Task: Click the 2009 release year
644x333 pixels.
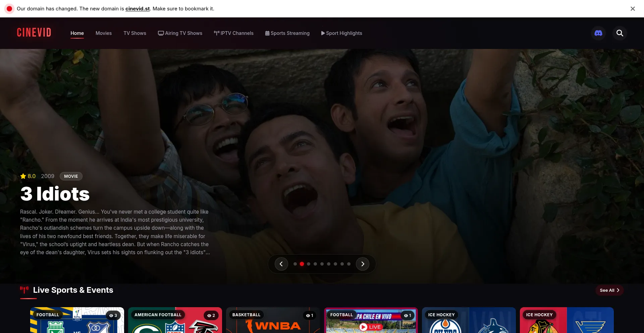Action: 48,176
